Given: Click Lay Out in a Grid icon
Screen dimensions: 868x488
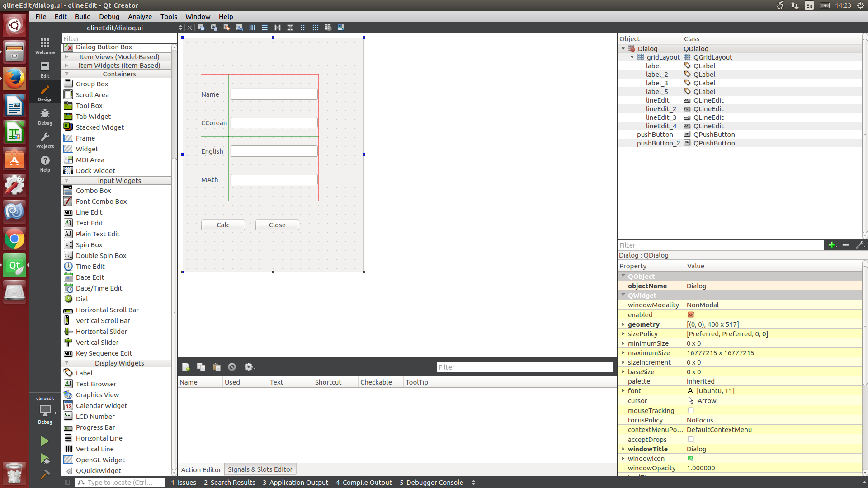Looking at the screenshot, I should (316, 28).
